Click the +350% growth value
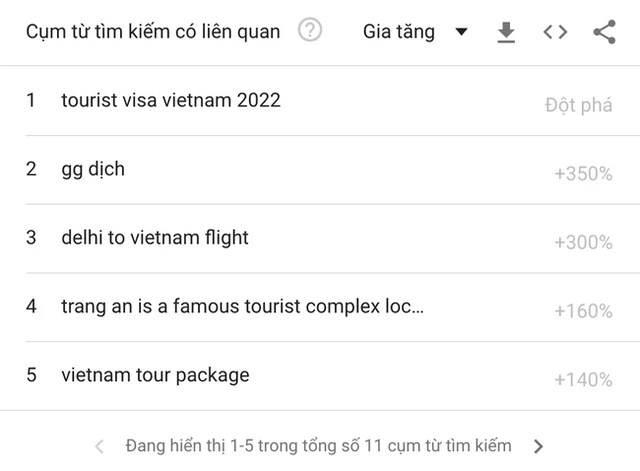Image resolution: width=640 pixels, height=471 pixels. click(x=583, y=174)
